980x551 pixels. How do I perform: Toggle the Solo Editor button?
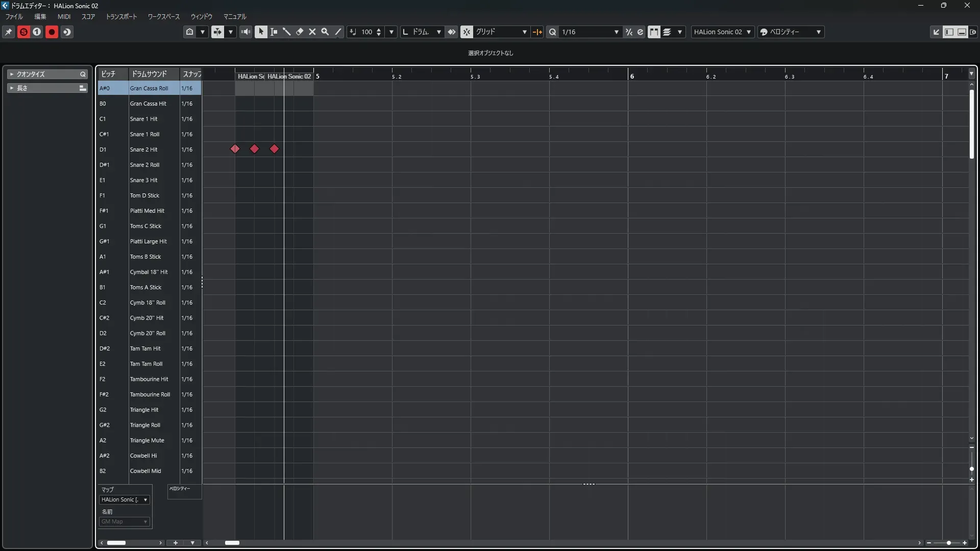pos(23,32)
